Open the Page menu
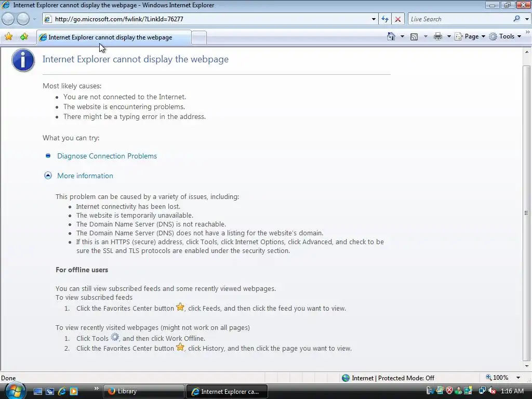Viewport: 532px width, 399px height. pyautogui.click(x=470, y=36)
